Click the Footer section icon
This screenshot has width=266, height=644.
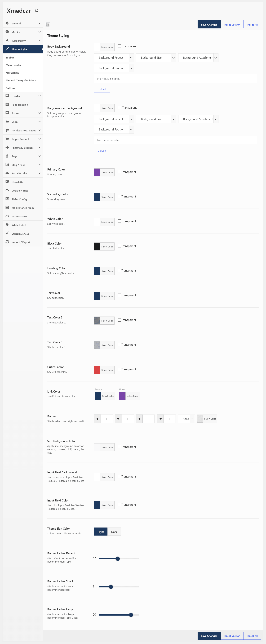[7, 113]
